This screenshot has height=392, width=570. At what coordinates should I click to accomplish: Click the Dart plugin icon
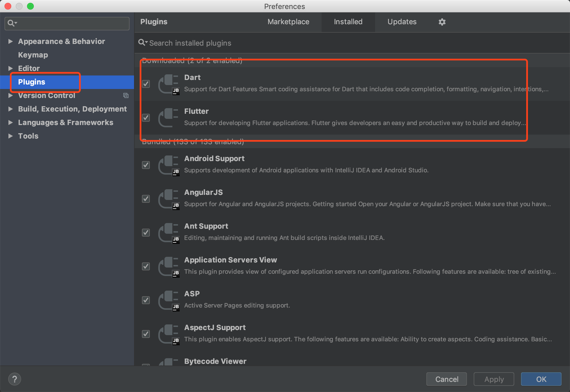169,84
